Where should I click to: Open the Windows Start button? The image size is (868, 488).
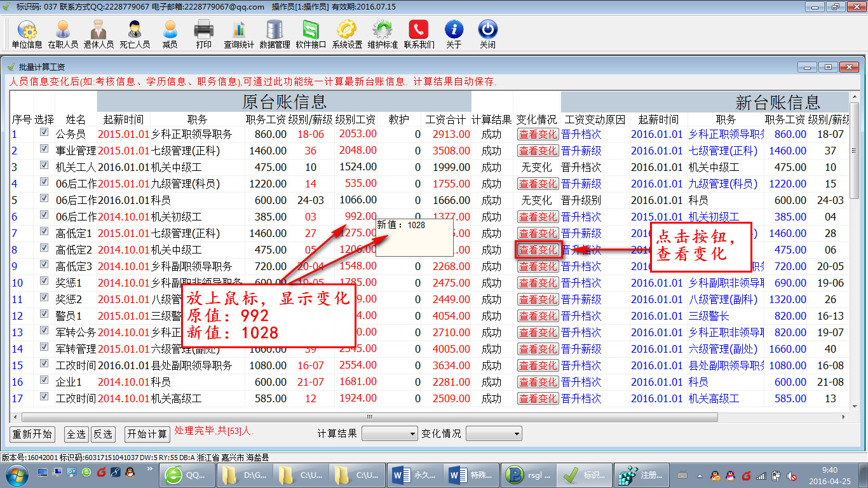point(17,474)
